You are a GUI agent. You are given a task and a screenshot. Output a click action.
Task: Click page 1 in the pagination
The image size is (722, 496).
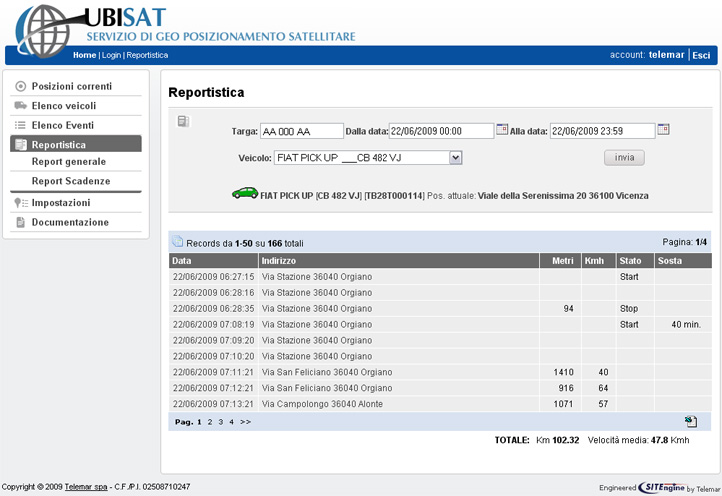coord(199,422)
